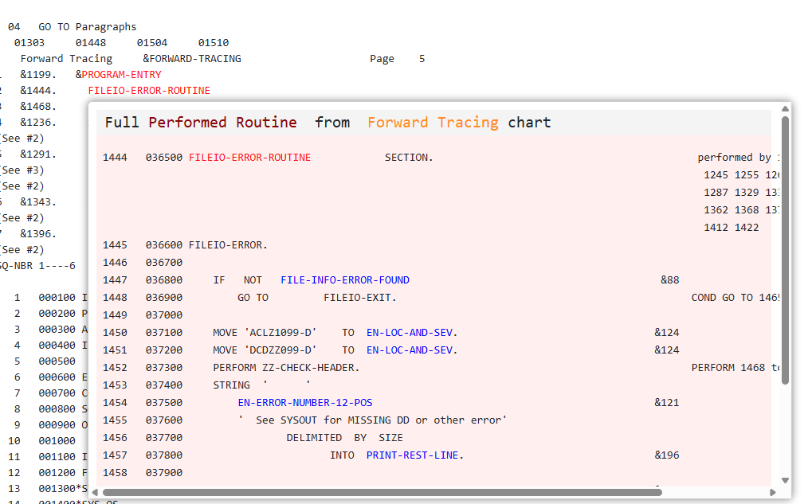The width and height of the screenshot is (812, 504).
Task: Click the FILE-INFO-ERROR-FOUND variable link
Action: pos(345,280)
